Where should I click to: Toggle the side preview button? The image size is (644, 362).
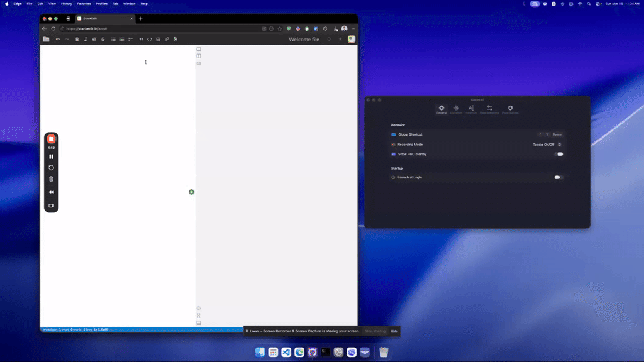199,56
